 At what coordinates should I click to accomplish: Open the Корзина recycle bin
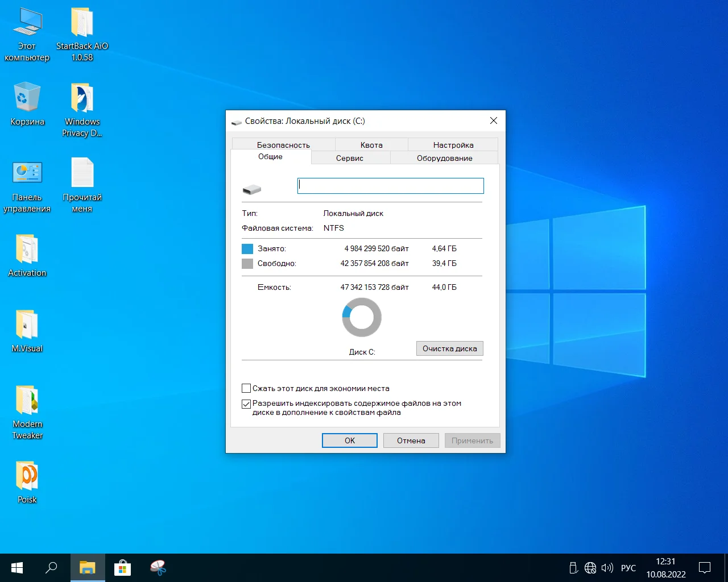tap(27, 98)
